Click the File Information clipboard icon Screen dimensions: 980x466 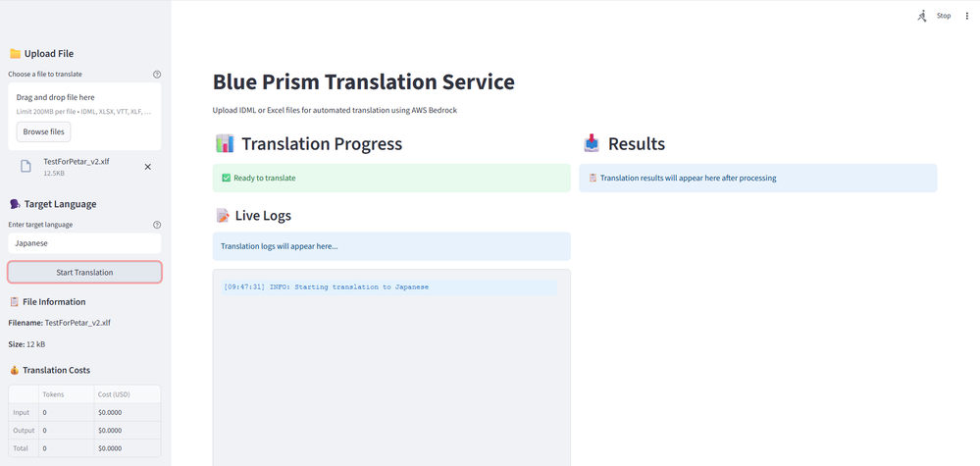point(15,302)
